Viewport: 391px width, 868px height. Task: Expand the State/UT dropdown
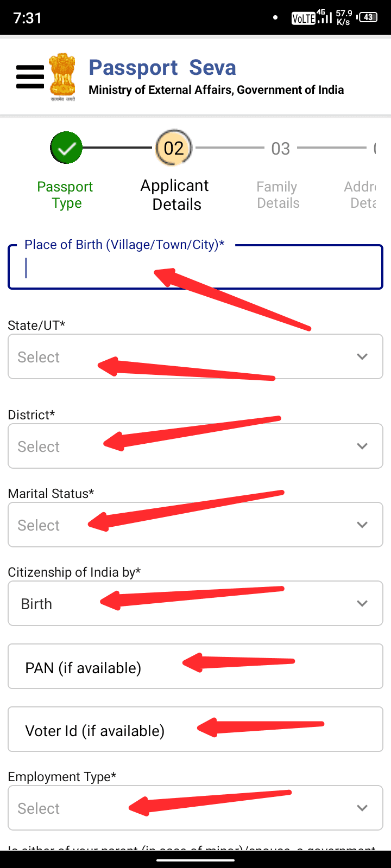[x=195, y=356]
